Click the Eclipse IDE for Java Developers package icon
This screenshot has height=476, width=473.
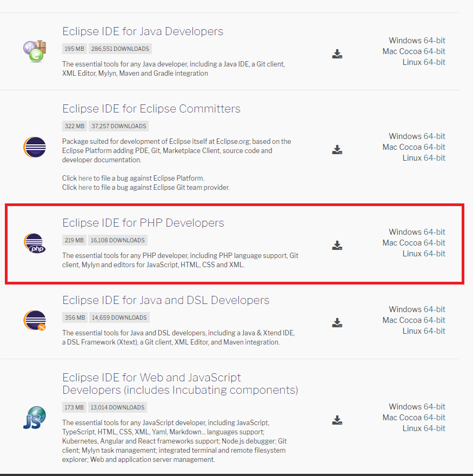point(35,51)
